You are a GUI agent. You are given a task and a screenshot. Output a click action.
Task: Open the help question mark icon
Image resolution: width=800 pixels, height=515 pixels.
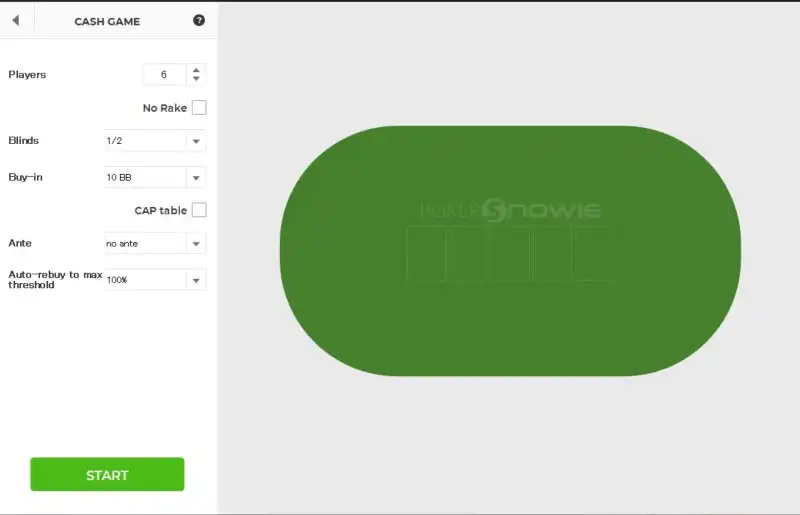pyautogui.click(x=199, y=20)
